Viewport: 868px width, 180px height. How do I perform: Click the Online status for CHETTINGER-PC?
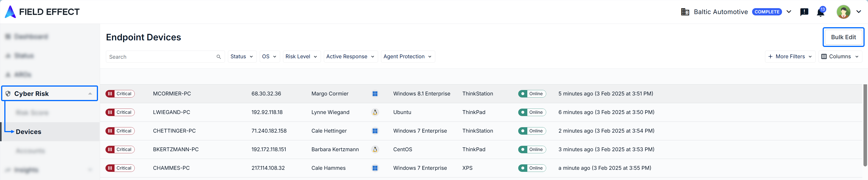pyautogui.click(x=532, y=131)
